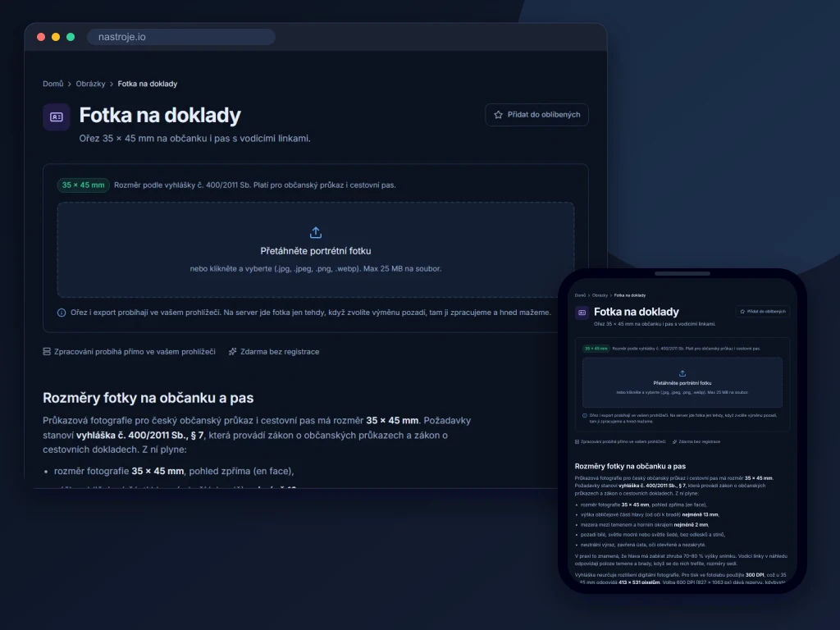
Task: Click phone bullet 'pozadí bílé, světle modré'
Action: (x=652, y=534)
